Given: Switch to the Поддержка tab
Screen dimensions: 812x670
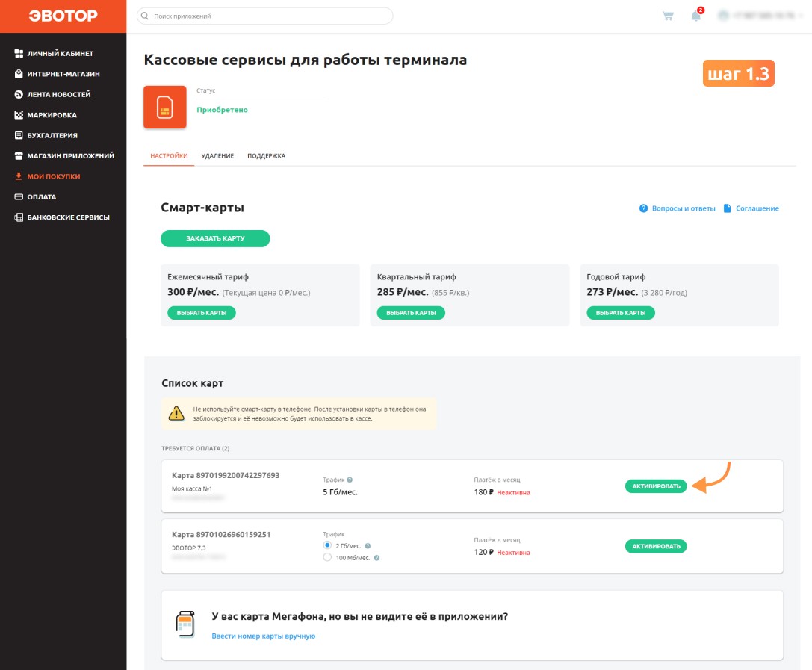Looking at the screenshot, I should click(266, 156).
